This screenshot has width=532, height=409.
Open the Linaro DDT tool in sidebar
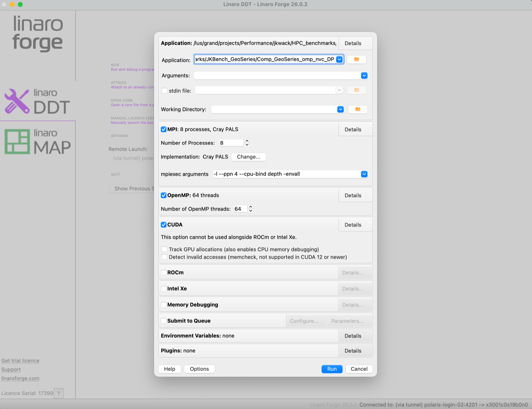point(37,101)
